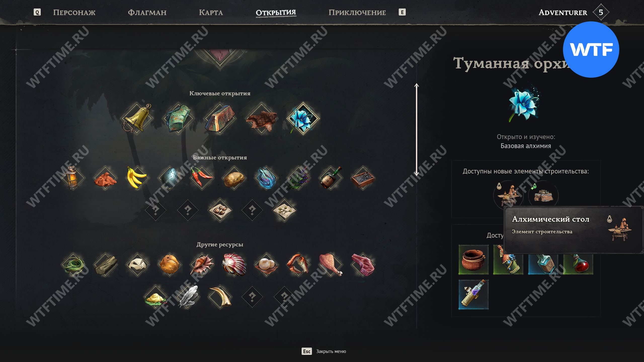Click Esc Закрыть меню button
This screenshot has height=362, width=644.
(x=324, y=351)
